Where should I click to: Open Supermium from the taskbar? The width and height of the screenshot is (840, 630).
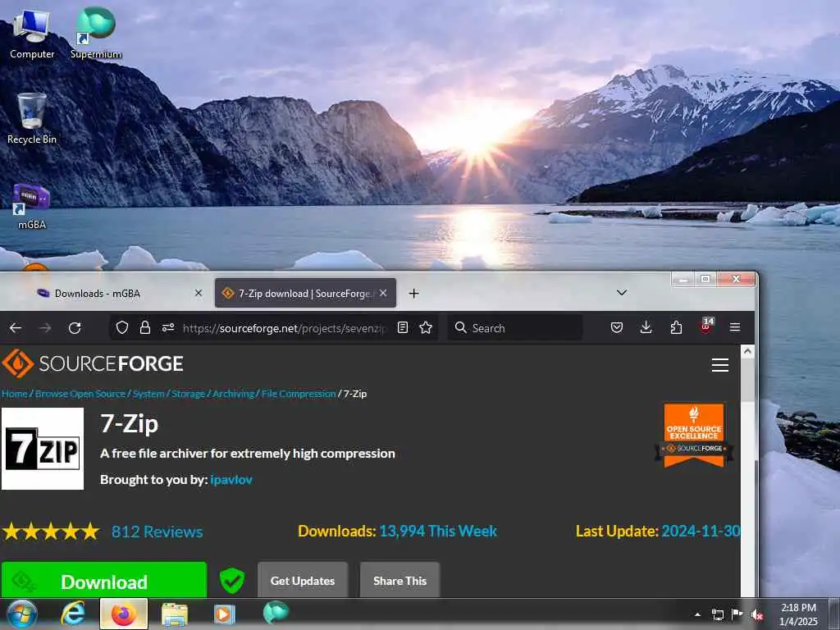(x=276, y=613)
